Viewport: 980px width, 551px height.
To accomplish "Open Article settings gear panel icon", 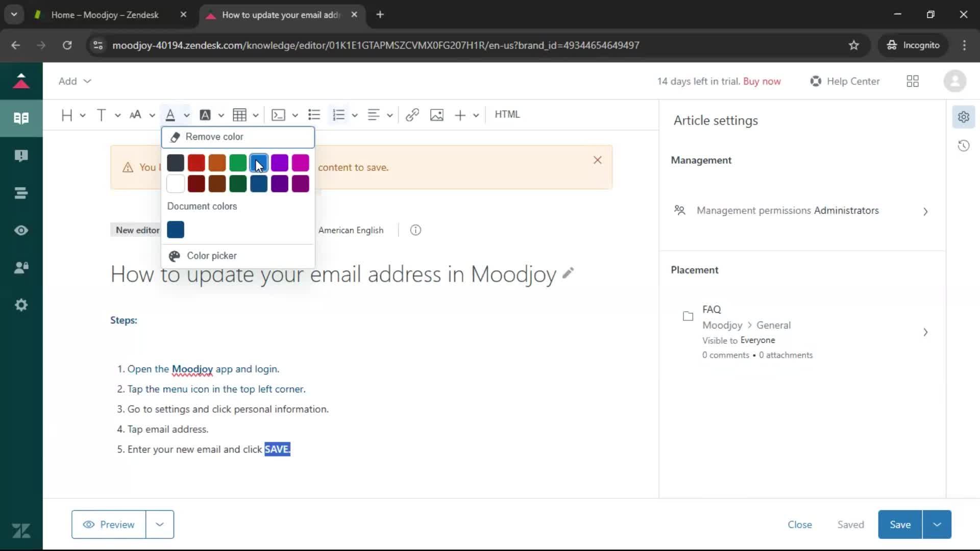I will [x=964, y=117].
